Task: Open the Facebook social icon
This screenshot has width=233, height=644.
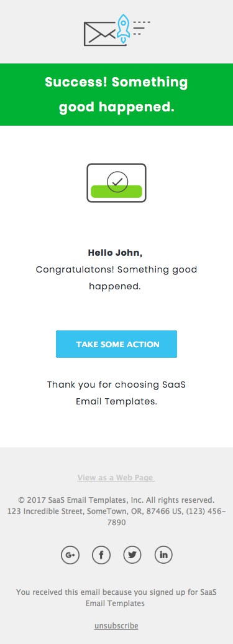Action: pos(101,555)
